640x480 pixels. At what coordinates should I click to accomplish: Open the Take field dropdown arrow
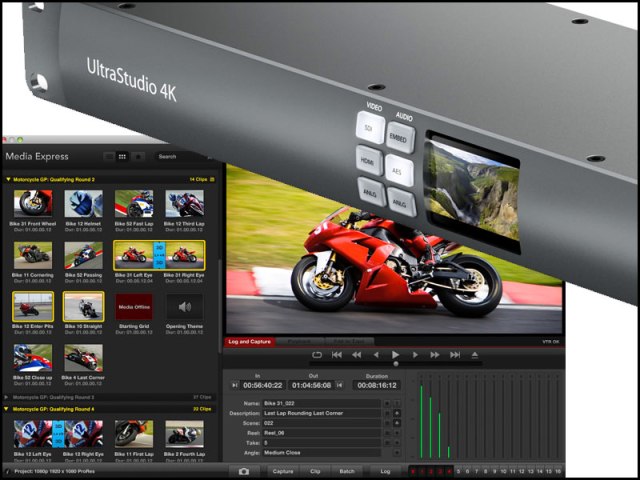(396, 443)
